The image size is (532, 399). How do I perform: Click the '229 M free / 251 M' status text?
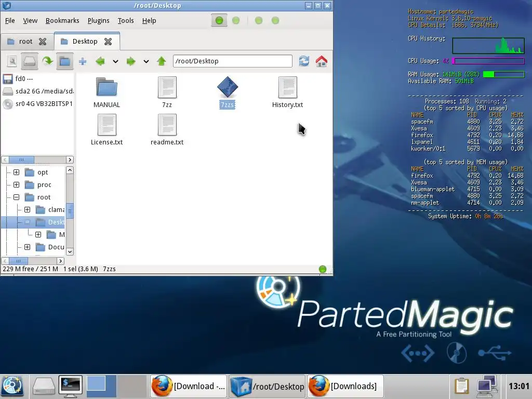click(31, 269)
